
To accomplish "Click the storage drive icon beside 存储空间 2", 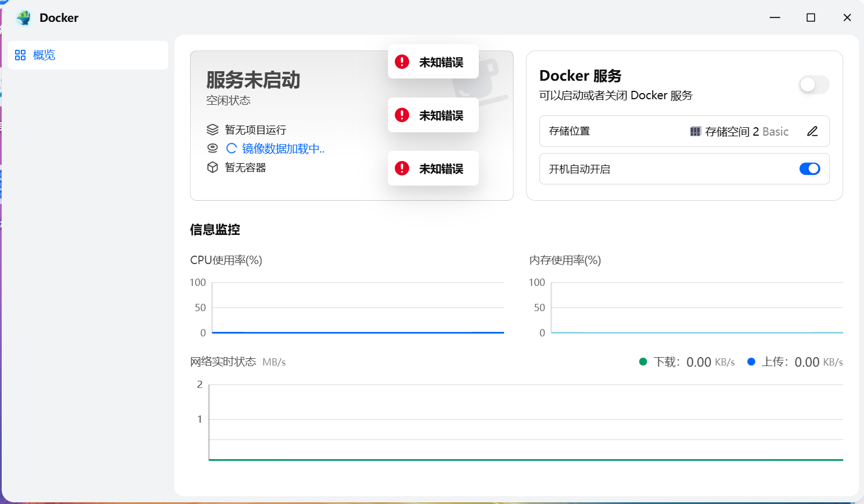I will pos(695,131).
